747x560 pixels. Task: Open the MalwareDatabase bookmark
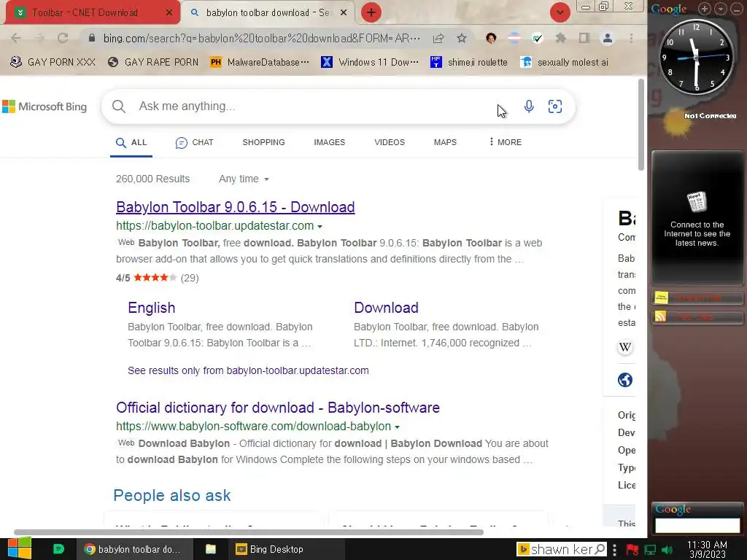coord(260,63)
